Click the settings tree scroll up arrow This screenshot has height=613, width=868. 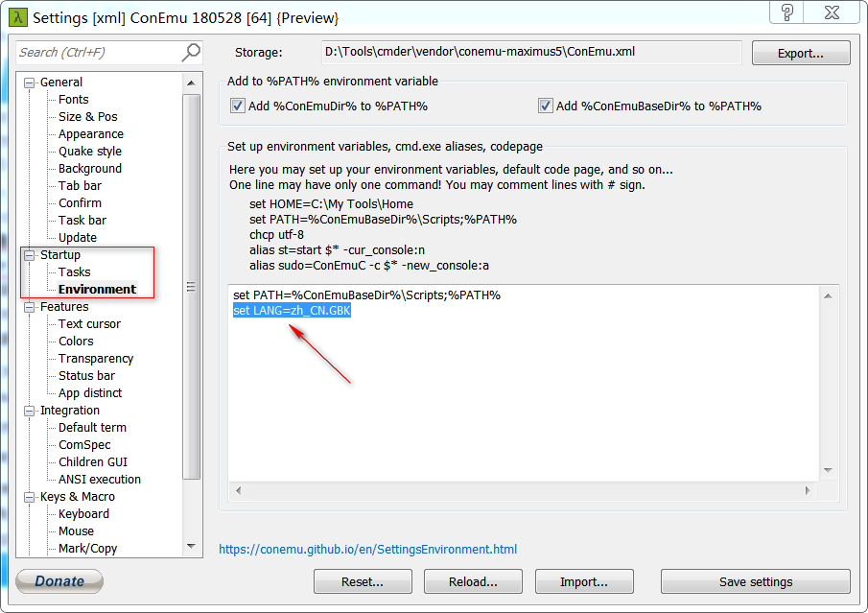coord(191,83)
